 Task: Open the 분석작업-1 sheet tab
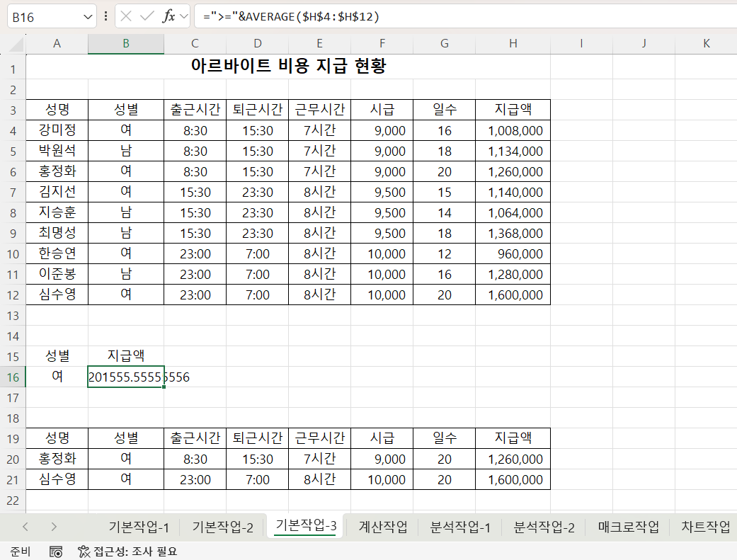pyautogui.click(x=460, y=527)
